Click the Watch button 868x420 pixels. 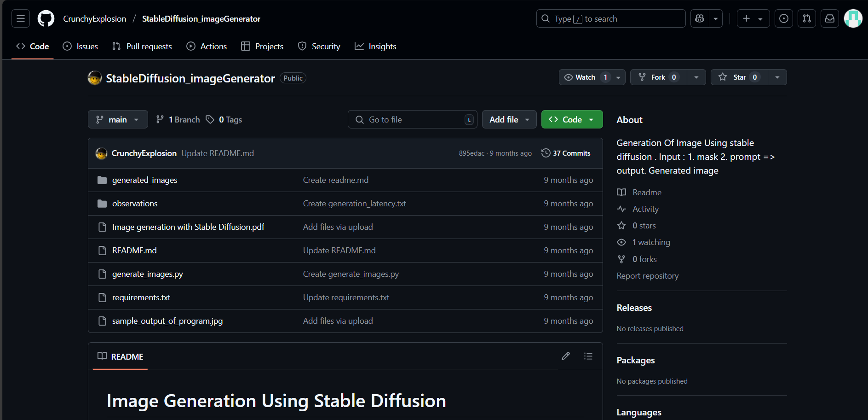click(x=585, y=77)
